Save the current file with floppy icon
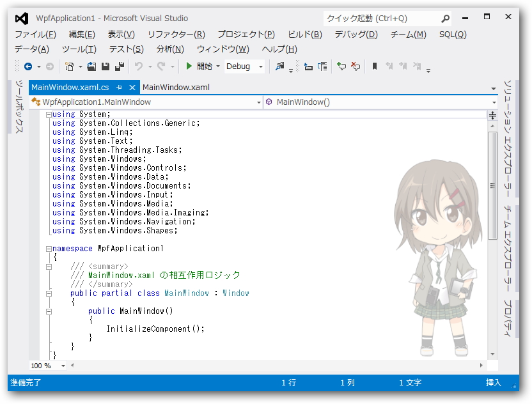Image resolution: width=532 pixels, height=404 pixels. pos(106,66)
